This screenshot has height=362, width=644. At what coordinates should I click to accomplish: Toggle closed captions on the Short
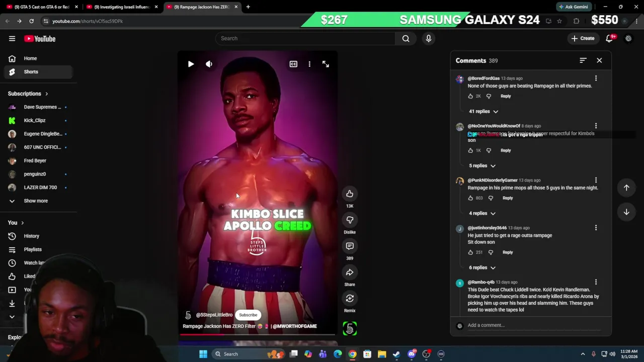click(293, 64)
